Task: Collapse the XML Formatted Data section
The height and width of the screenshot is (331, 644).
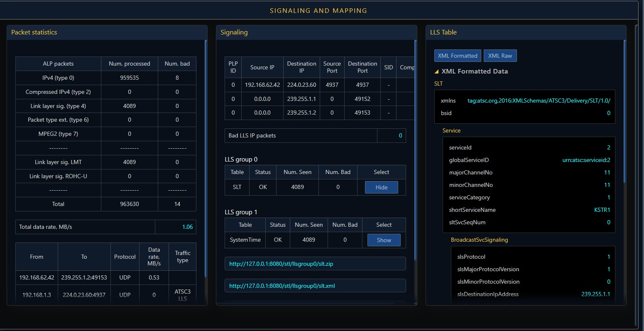Action: 437,71
